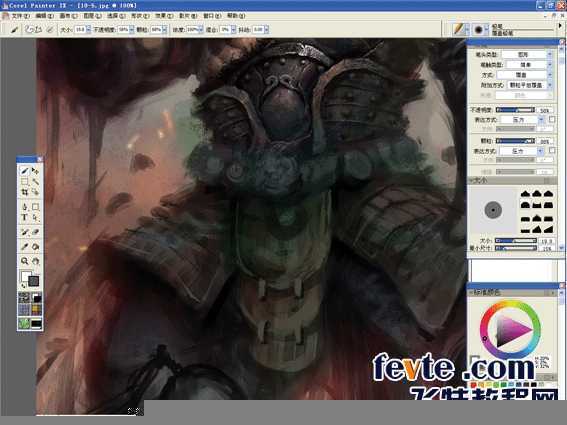This screenshot has height=425, width=567.
Task: Open the Help (帮助) menu
Action: [x=236, y=16]
